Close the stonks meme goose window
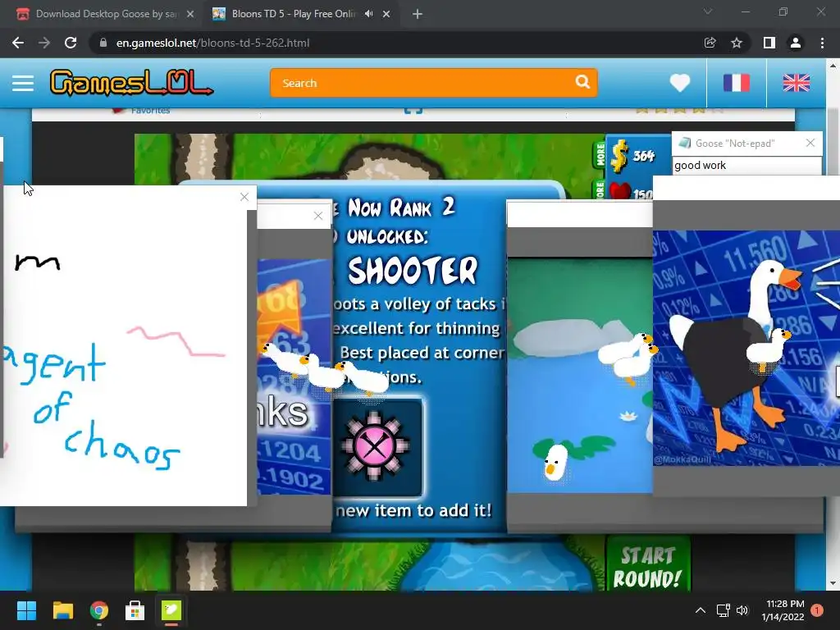Image resolution: width=840 pixels, height=630 pixels. 318,216
